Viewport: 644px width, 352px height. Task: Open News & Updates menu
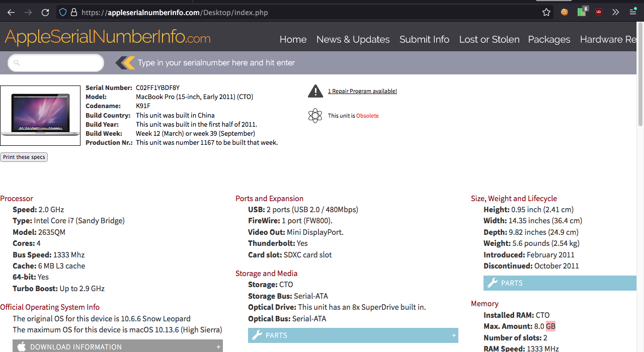353,39
